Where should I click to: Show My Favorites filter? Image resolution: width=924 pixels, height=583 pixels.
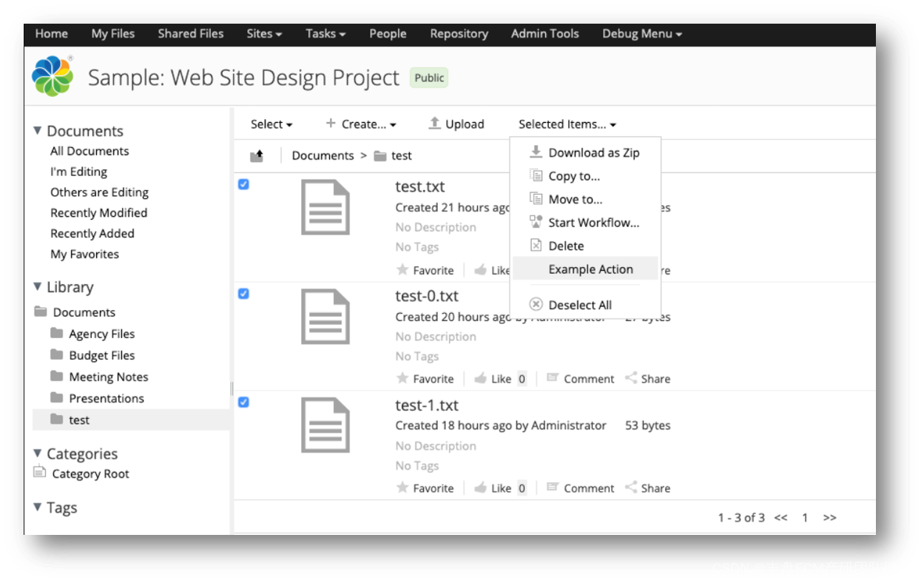pyautogui.click(x=84, y=254)
